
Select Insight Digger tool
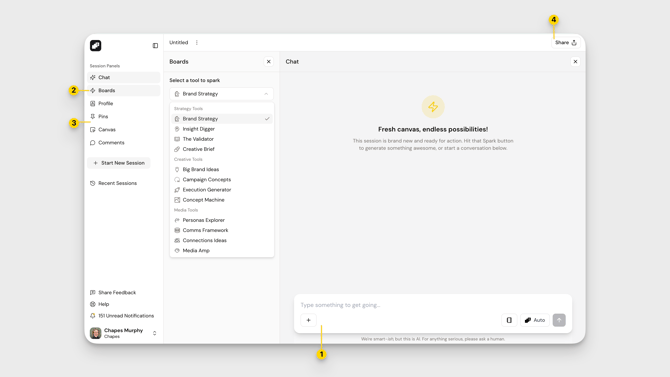pyautogui.click(x=222, y=129)
